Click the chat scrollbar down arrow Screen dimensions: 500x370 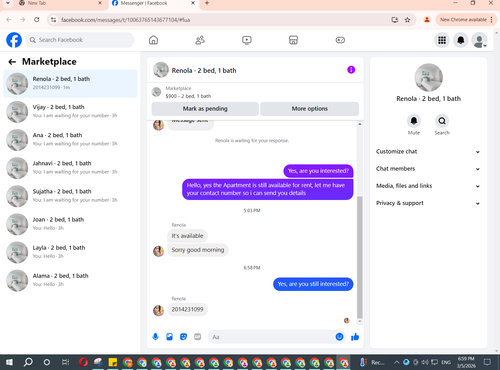(360, 321)
